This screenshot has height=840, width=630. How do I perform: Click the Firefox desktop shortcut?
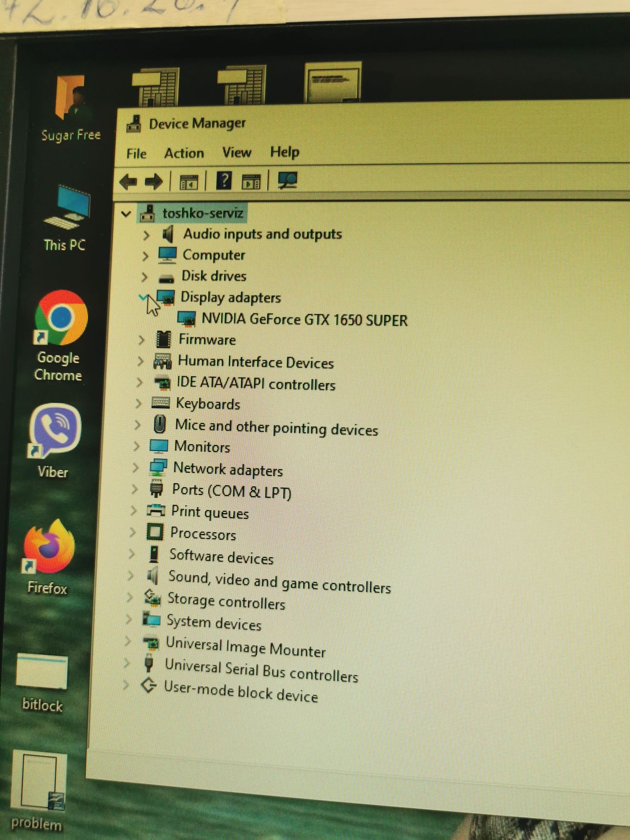[x=48, y=557]
